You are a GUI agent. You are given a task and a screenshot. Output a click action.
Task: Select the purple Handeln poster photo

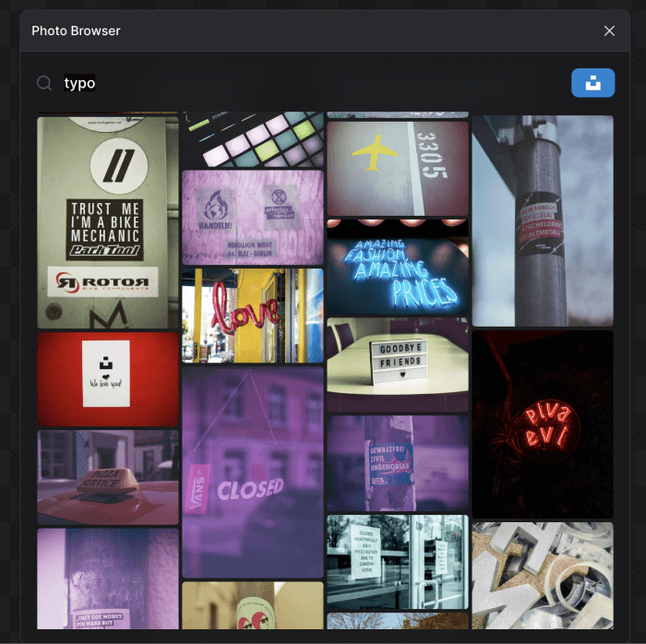point(253,217)
